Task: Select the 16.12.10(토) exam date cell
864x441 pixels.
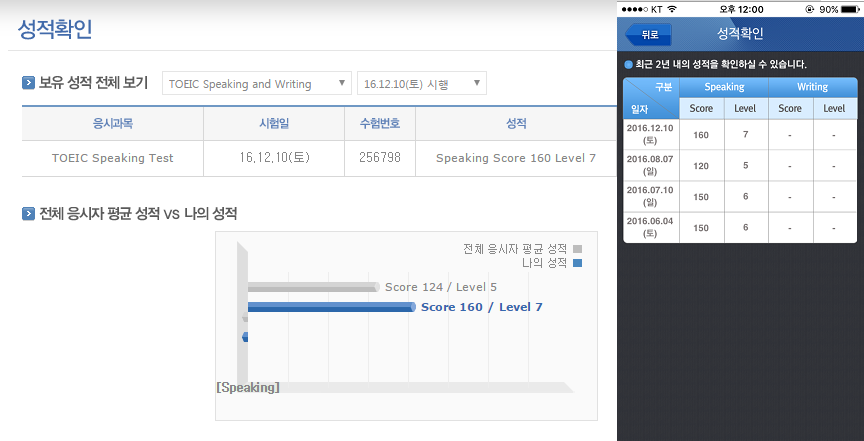Action: tap(274, 158)
